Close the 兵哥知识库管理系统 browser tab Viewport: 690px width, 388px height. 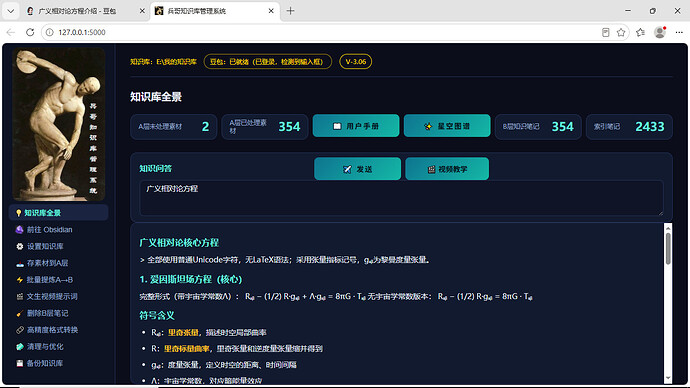(271, 11)
